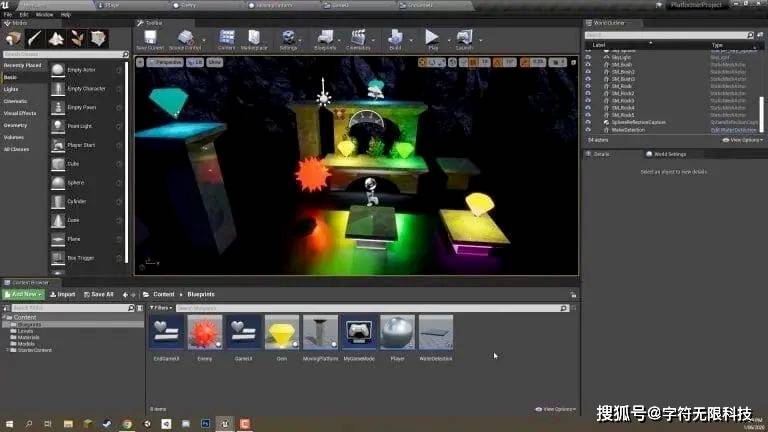
Task: Toggle visibility eye for SM_Rock2
Action: pyautogui.click(x=588, y=94)
